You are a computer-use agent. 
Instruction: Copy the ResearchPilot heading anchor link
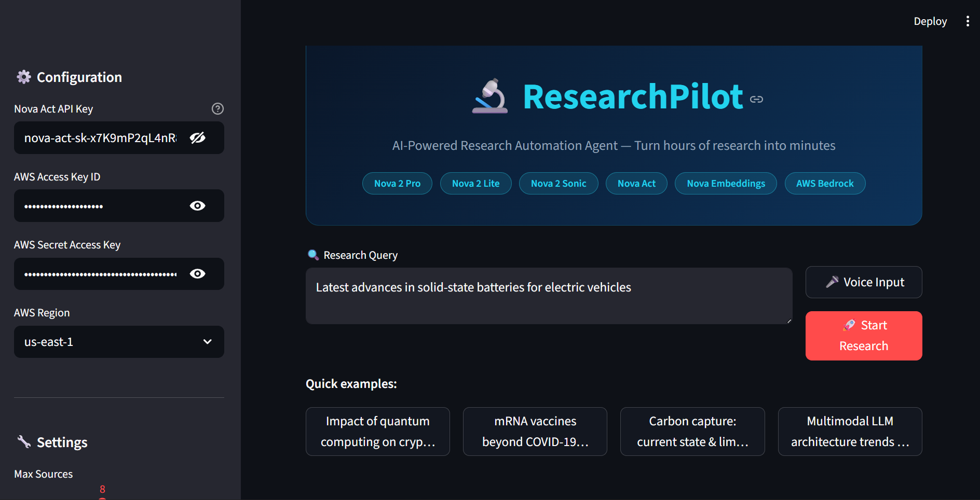756,99
